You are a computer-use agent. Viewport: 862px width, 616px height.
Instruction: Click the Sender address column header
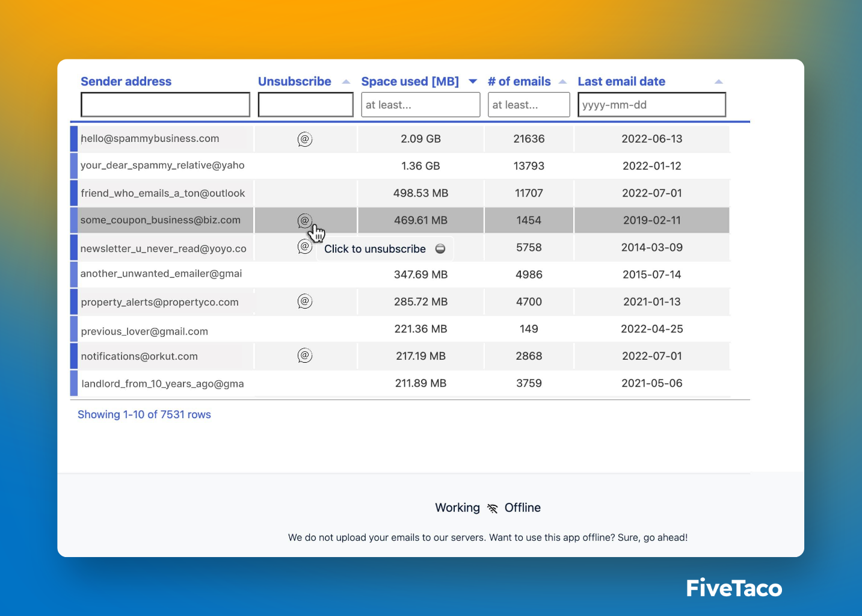click(126, 81)
